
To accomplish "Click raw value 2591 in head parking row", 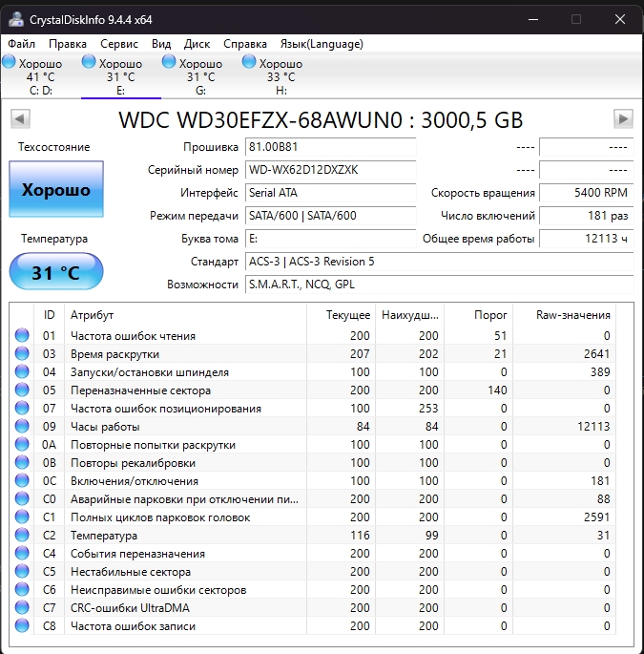I will pyautogui.click(x=596, y=517).
